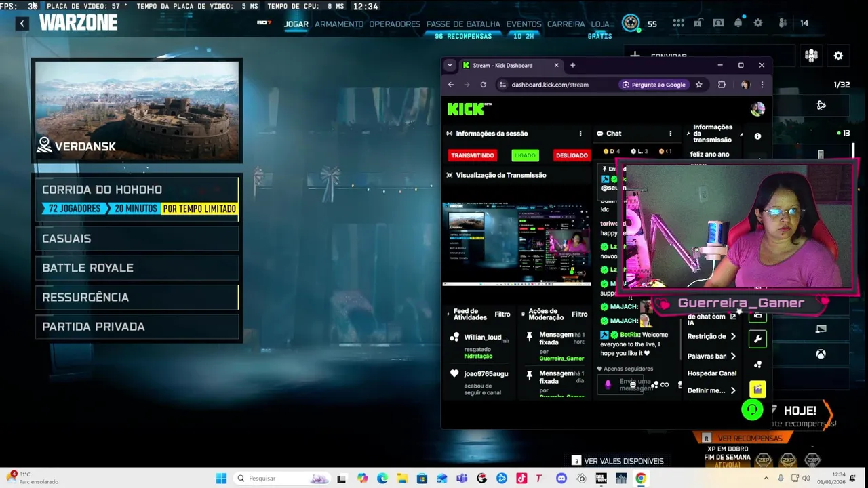The image size is (868, 488).
Task: Click Chrome back arrow
Action: 451,85
